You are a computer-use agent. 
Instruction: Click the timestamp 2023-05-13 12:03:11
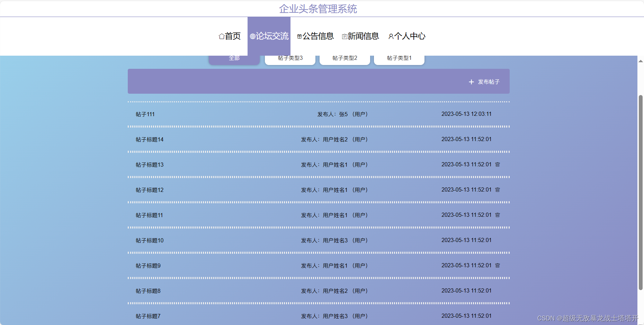[466, 114]
